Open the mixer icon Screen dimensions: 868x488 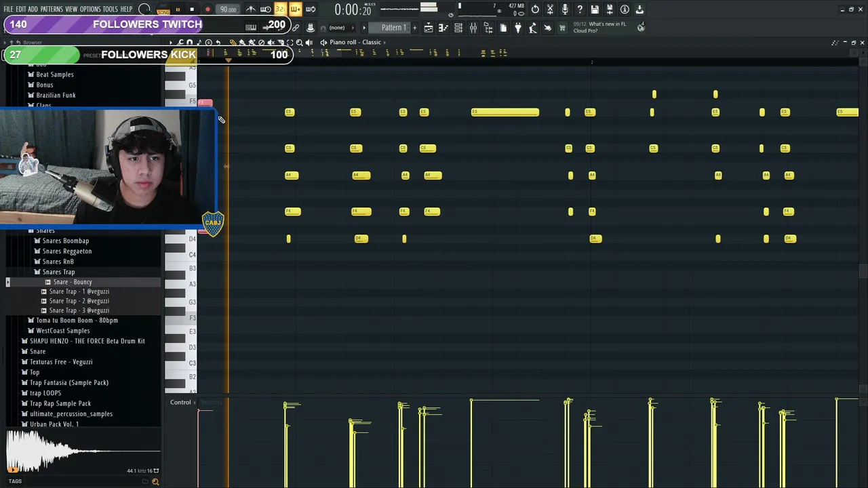tap(473, 28)
